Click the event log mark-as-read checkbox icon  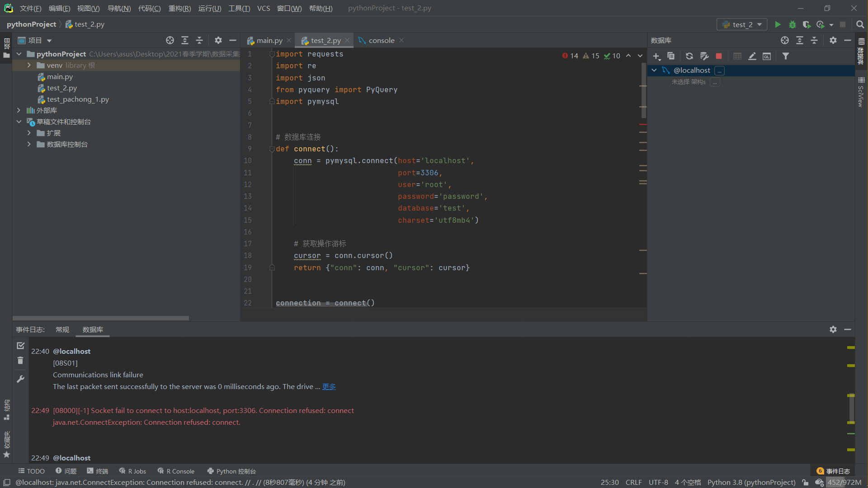(20, 346)
